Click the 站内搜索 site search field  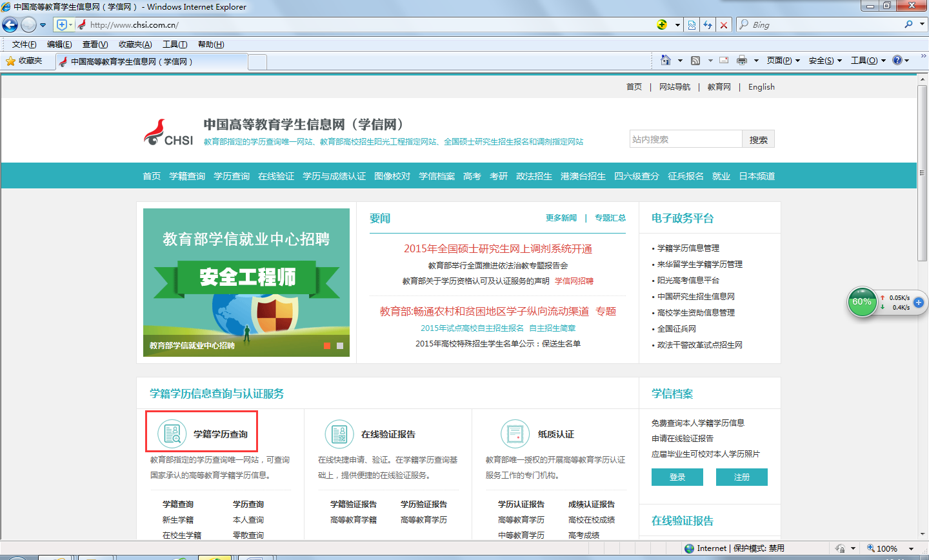tap(686, 139)
